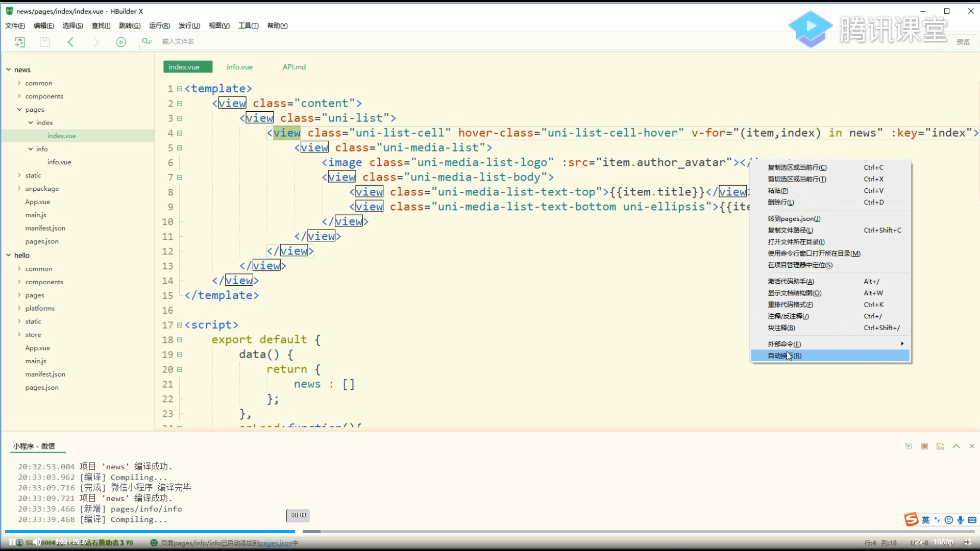
Task: Click the save file toolbar icon
Action: point(45,42)
